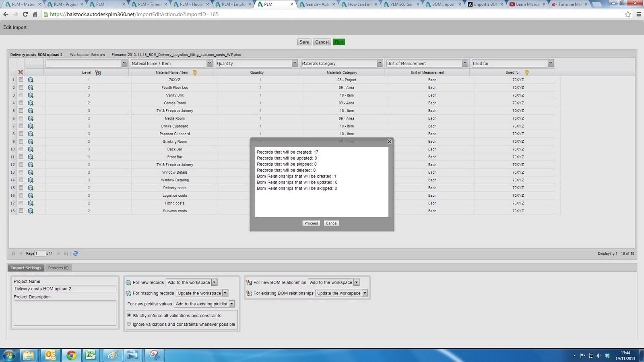644x362 pixels.
Task: Click the Level column hierarchy icon
Action: click(x=98, y=73)
